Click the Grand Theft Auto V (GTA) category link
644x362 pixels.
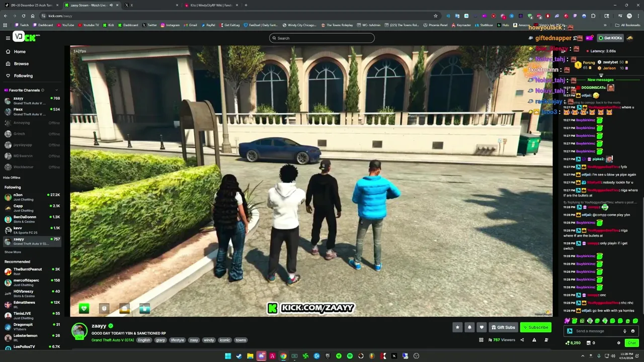[113, 340]
